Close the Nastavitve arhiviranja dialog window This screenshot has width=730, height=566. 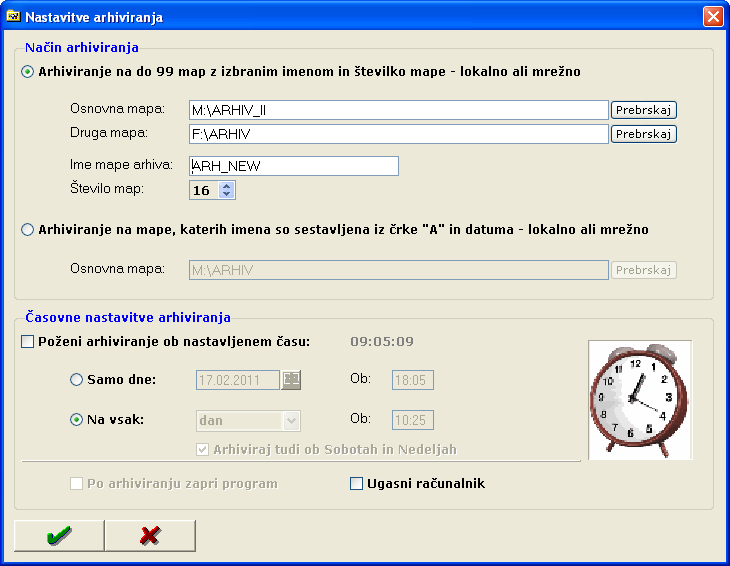712,17
